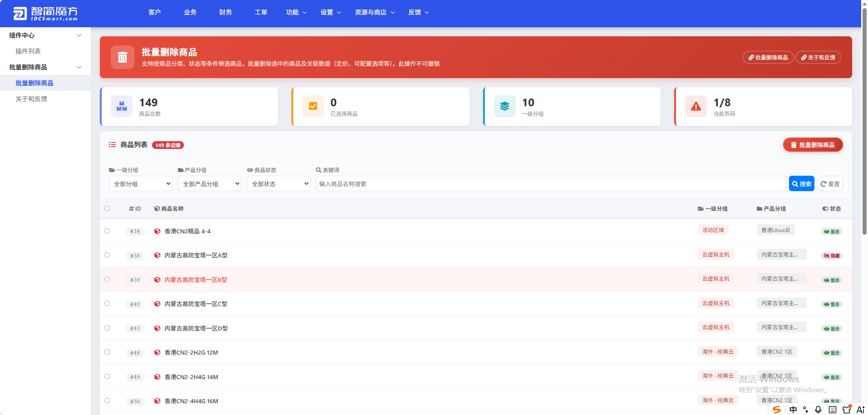Select the highlighted 批量删除商品 sidebar subitem
868x415 pixels.
click(x=45, y=83)
